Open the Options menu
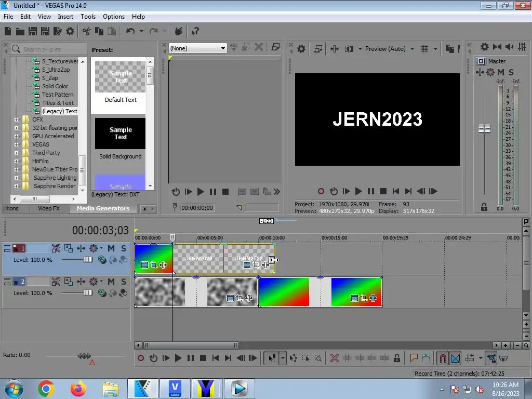 [114, 17]
